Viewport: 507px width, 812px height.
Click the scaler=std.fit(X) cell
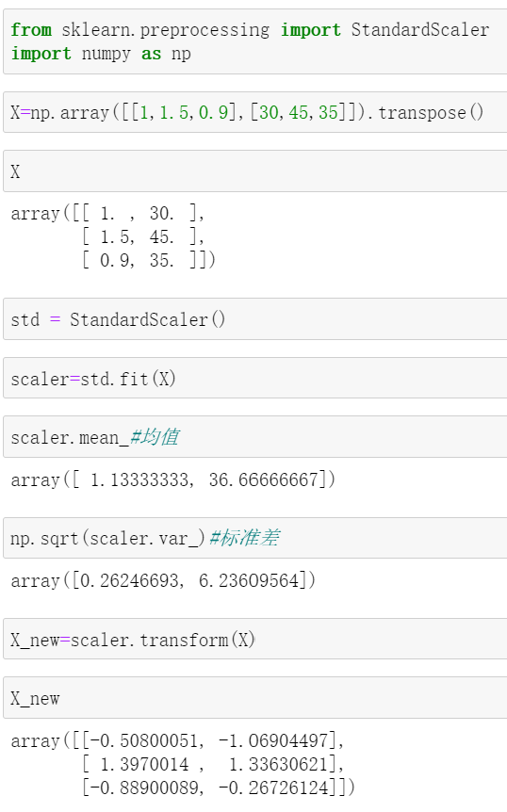[254, 378]
